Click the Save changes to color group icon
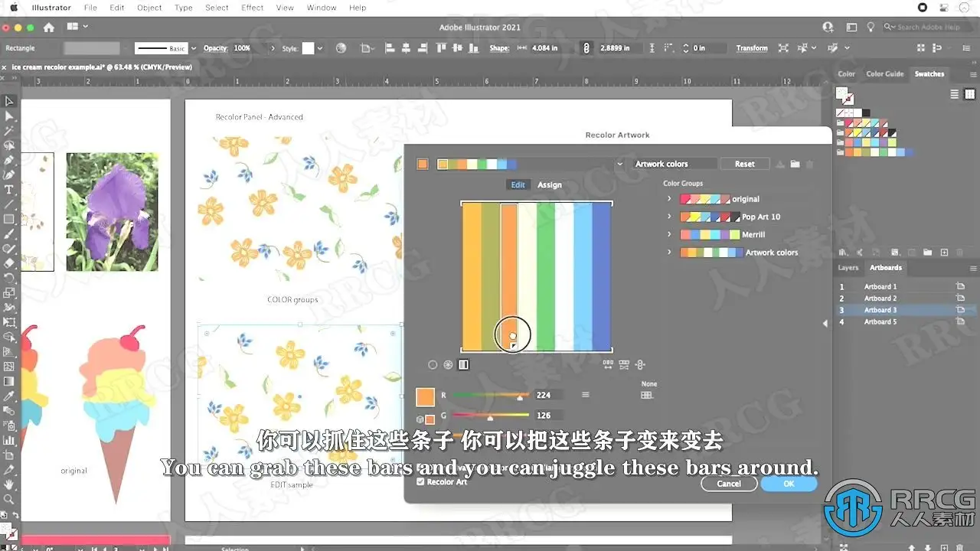Screen dimensions: 980x551 coord(780,164)
